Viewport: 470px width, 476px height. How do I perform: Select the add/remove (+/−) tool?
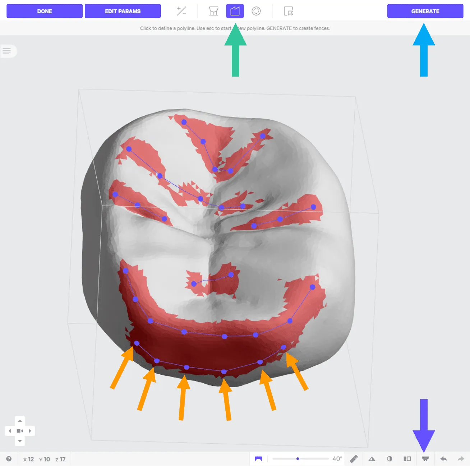(181, 11)
